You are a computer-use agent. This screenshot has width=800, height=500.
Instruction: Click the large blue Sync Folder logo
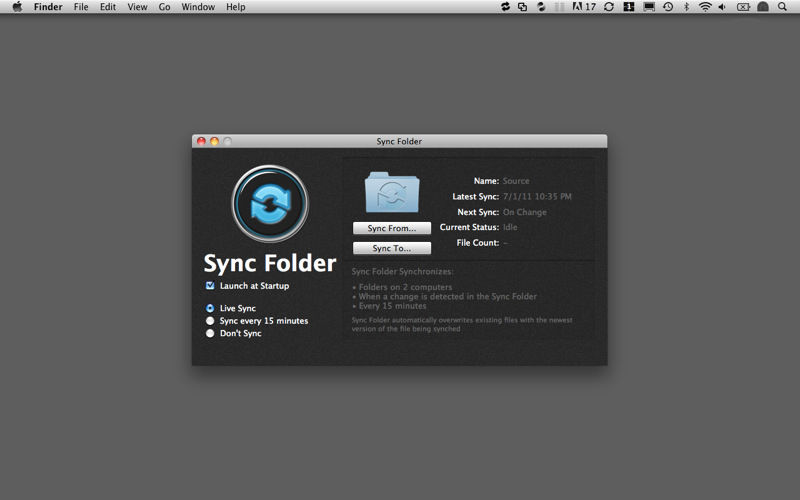pyautogui.click(x=270, y=204)
